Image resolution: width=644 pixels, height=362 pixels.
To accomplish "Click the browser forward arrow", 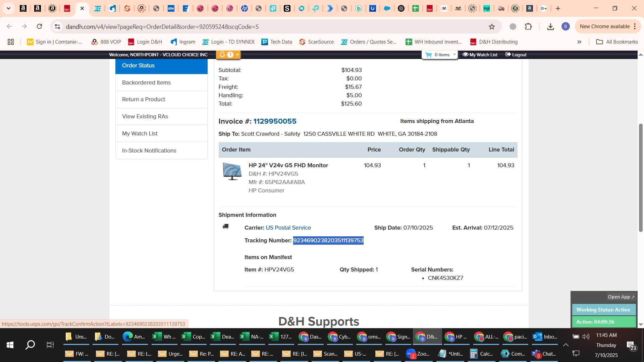I will (x=24, y=26).
